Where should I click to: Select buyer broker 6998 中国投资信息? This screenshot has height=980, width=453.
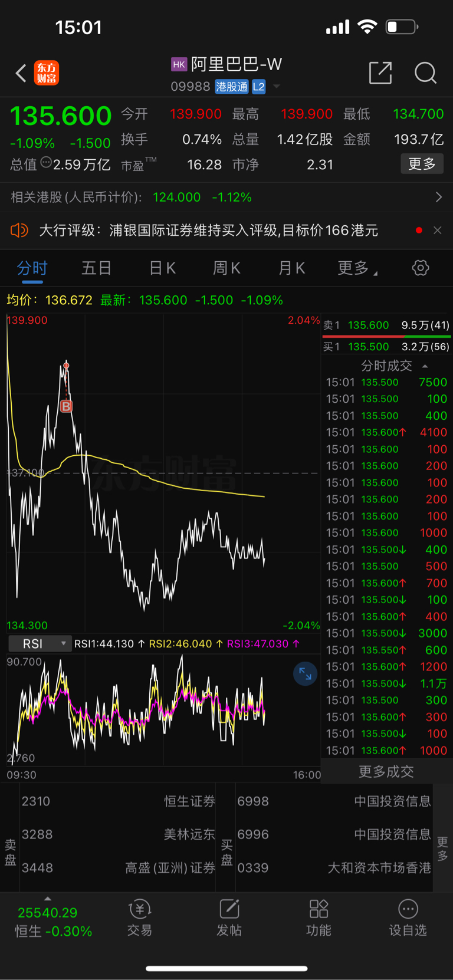click(334, 801)
